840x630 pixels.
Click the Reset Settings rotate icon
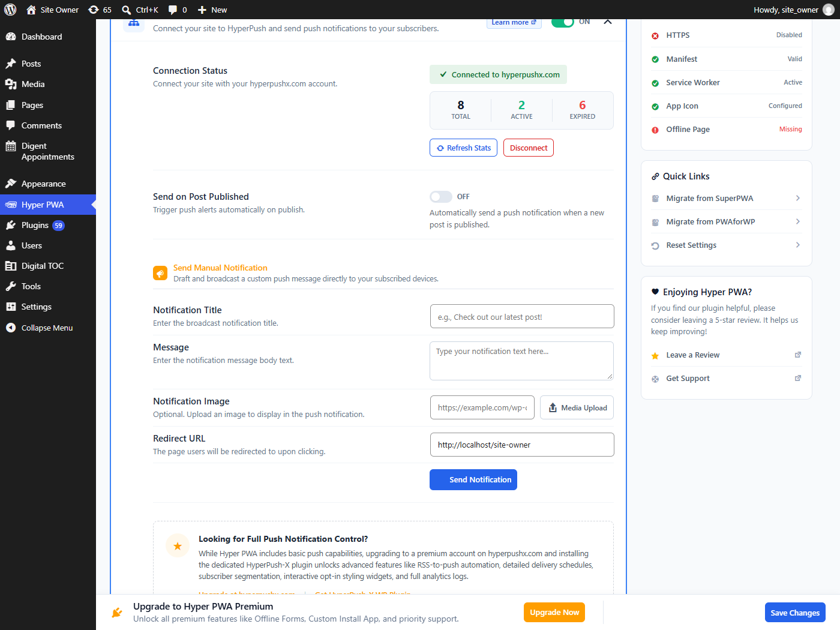click(x=655, y=246)
